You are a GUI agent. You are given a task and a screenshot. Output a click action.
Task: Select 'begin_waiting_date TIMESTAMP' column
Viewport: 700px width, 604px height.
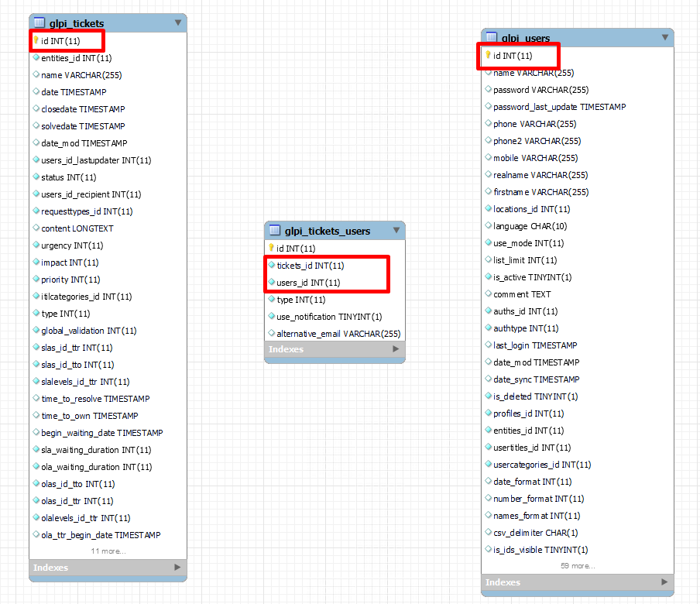(101, 433)
